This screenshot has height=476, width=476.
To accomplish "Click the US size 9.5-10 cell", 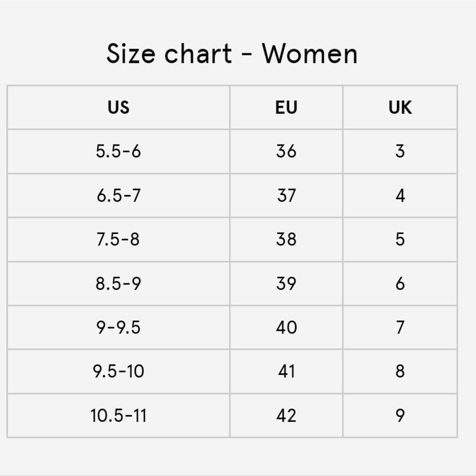I will pyautogui.click(x=118, y=371).
